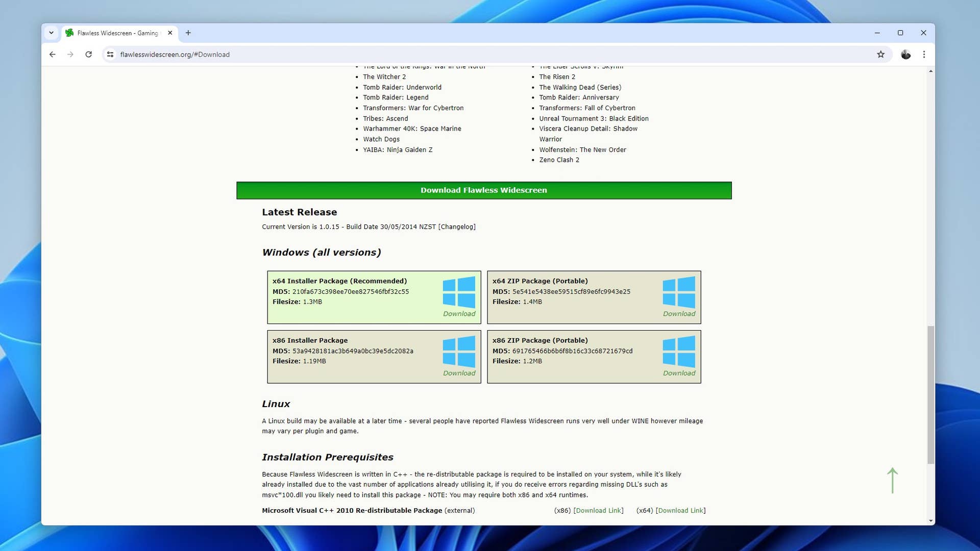Click Windows logo in x86 ZIP Package box

click(x=679, y=352)
